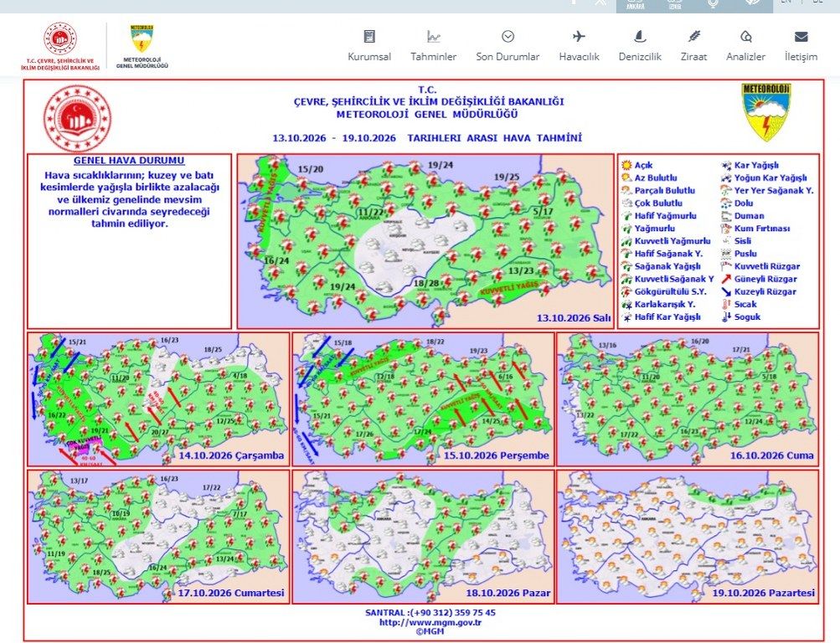840x643 pixels.
Task: Click the İletişim envelope icon
Action: [801, 36]
